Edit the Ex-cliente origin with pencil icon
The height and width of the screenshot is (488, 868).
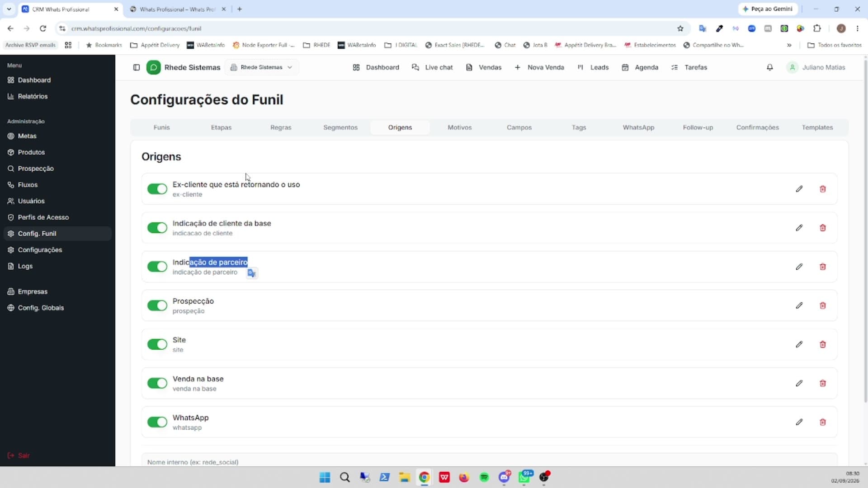coord(799,189)
